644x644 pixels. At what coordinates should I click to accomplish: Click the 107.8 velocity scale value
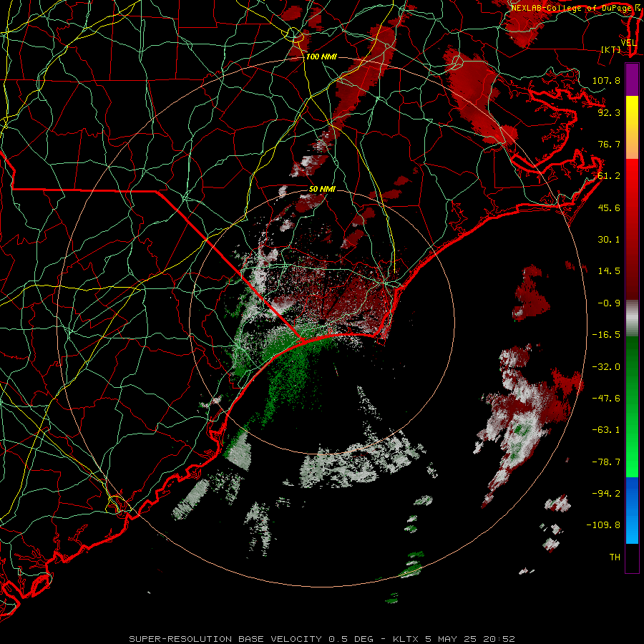[606, 80]
